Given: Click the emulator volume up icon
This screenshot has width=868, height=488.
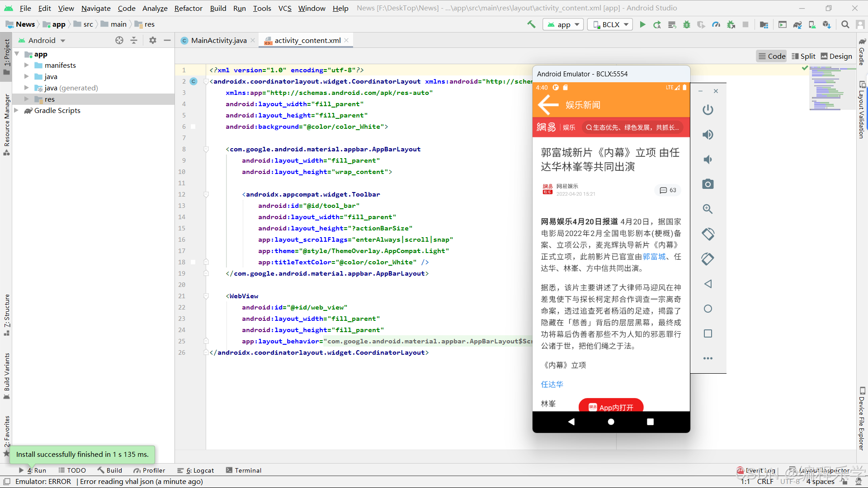Looking at the screenshot, I should point(708,135).
